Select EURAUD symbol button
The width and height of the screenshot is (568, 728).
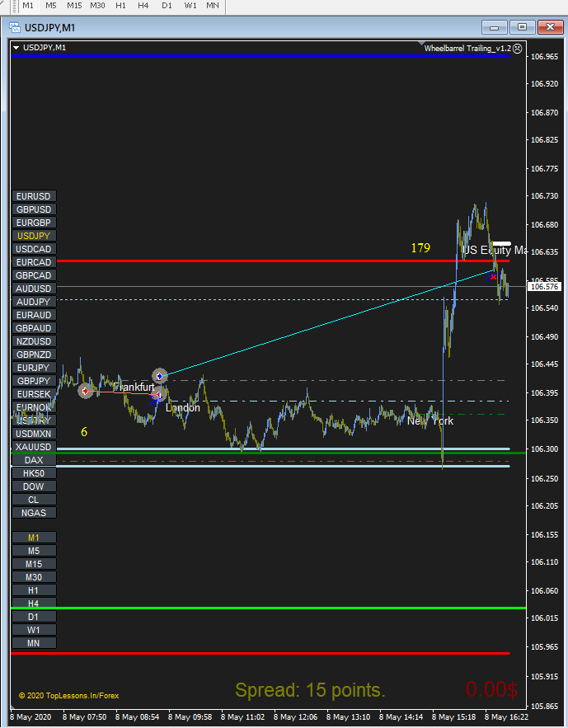(34, 315)
